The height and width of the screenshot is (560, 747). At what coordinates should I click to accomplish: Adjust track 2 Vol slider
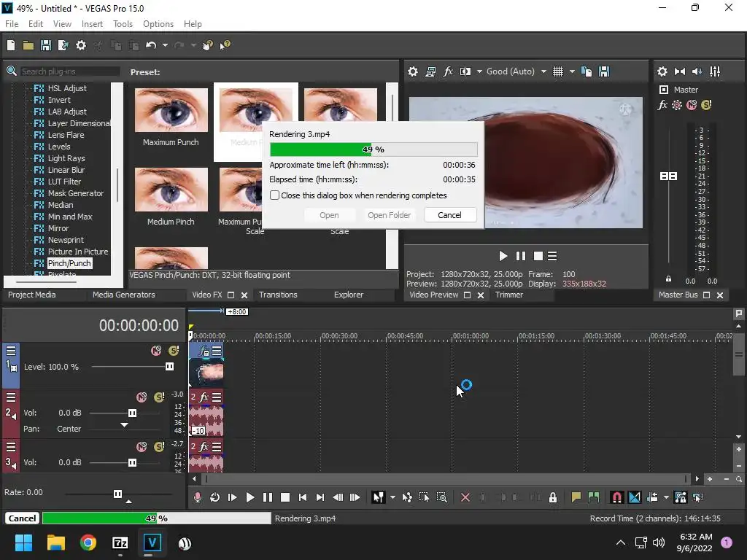132,413
